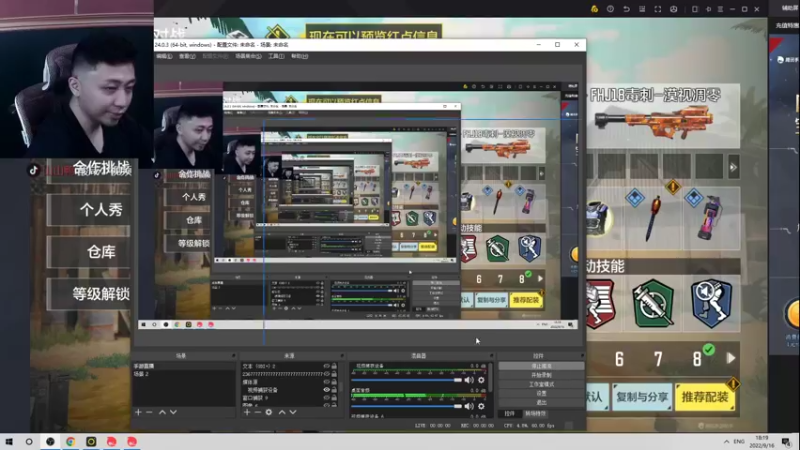This screenshot has height=450, width=800.
Task: Click the yellow coin icon in emulator title bar
Action: 594,9
